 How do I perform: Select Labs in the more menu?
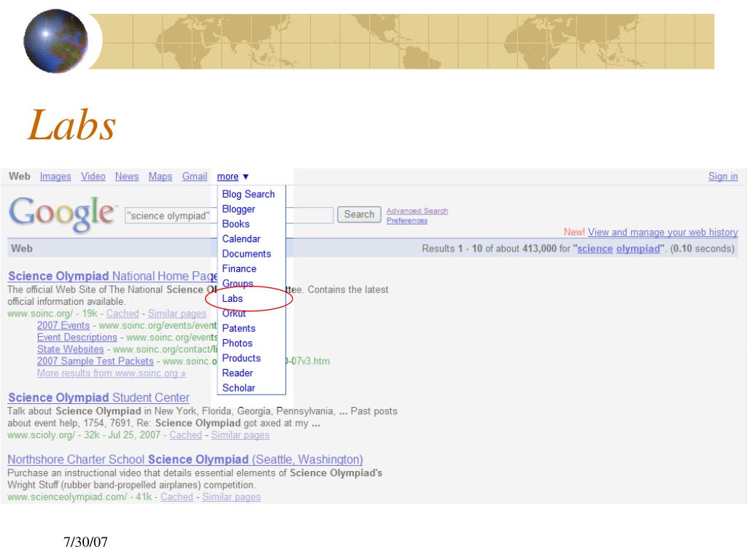[x=232, y=298]
